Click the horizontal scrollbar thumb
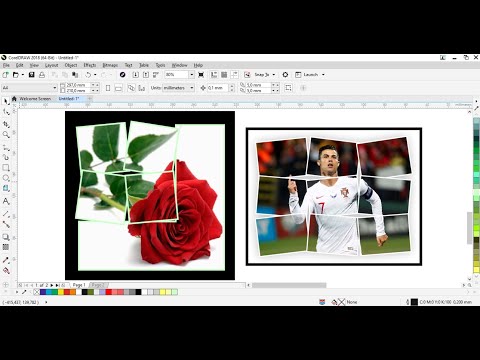 point(289,285)
